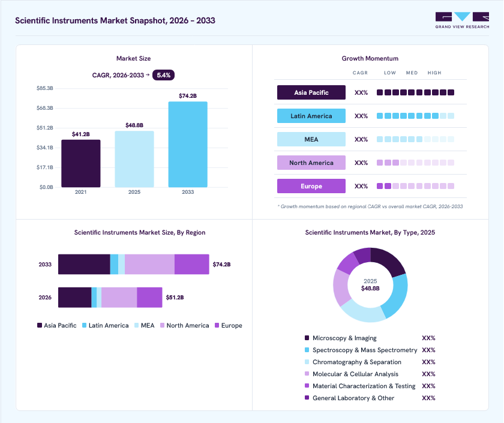Click the Growth Momentum panel title
The height and width of the screenshot is (423, 504).
pos(370,59)
